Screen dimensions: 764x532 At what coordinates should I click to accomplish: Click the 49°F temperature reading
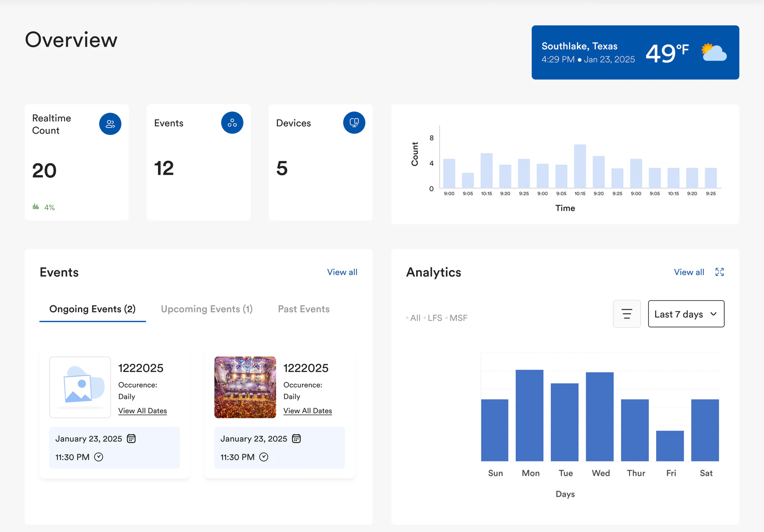(x=667, y=53)
